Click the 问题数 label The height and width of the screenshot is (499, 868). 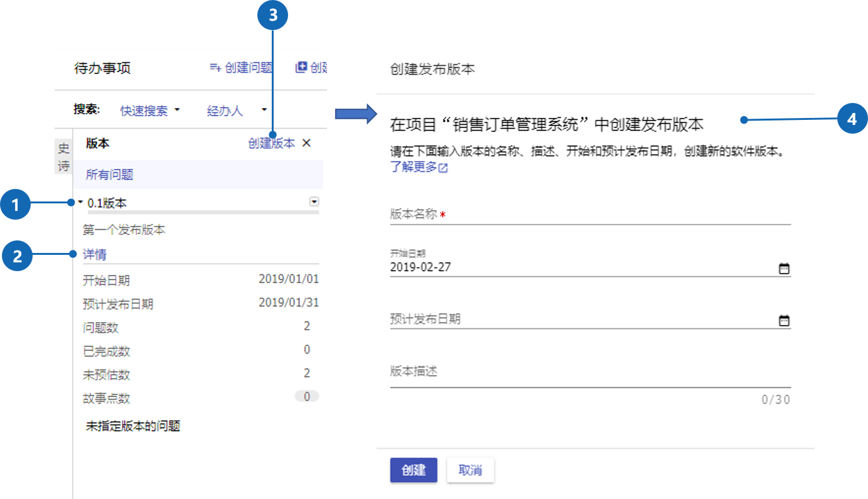point(100,328)
